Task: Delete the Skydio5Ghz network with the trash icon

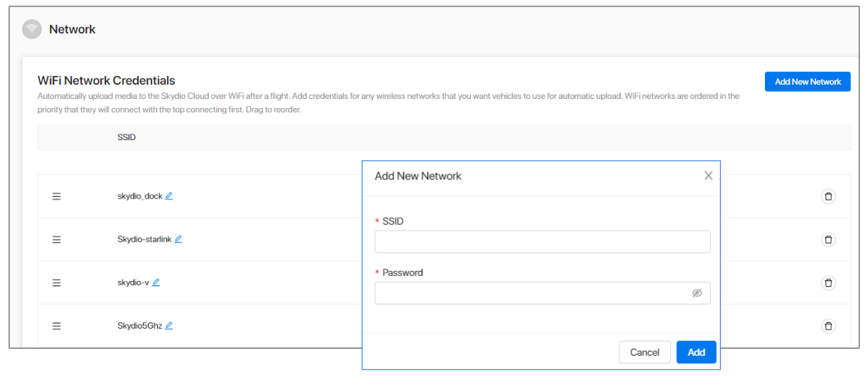Action: point(828,326)
